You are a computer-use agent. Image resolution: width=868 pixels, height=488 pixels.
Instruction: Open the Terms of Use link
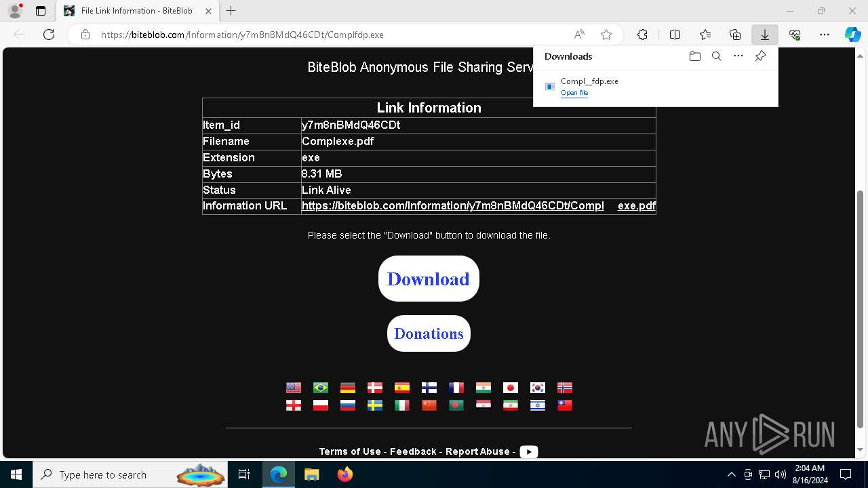[x=350, y=451]
